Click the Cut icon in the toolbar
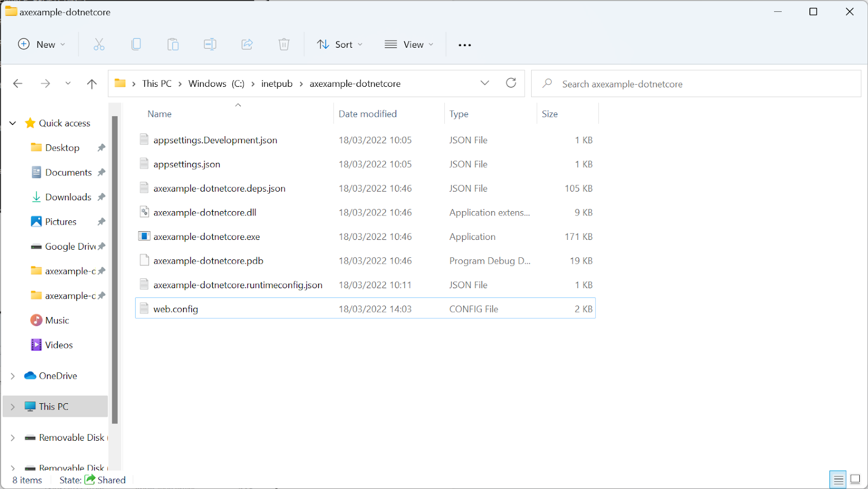The height and width of the screenshot is (489, 868). 99,45
